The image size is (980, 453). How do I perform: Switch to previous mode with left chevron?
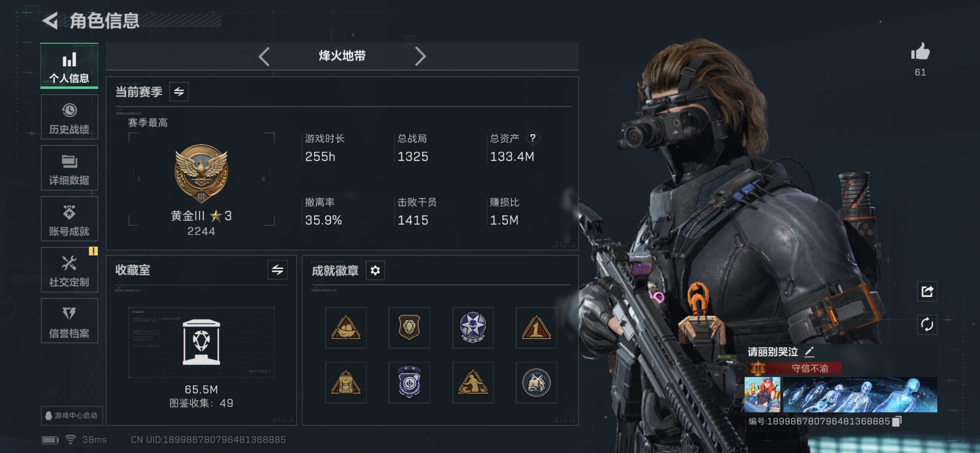pyautogui.click(x=264, y=57)
